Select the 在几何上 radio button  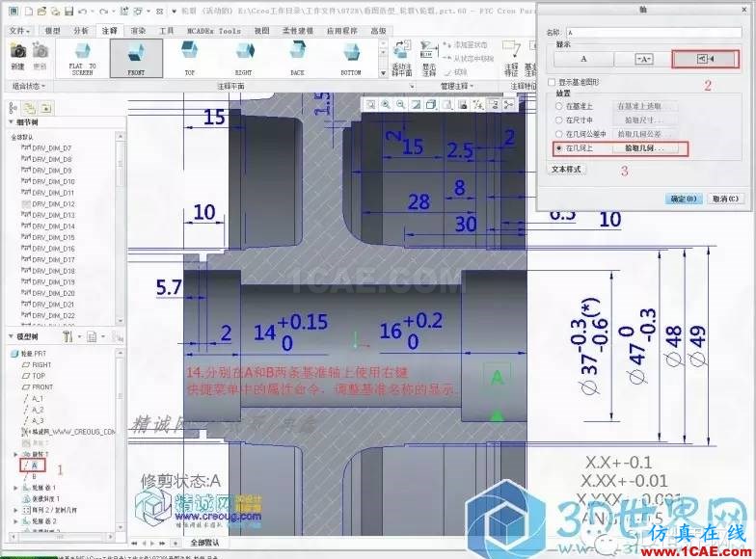click(x=559, y=148)
